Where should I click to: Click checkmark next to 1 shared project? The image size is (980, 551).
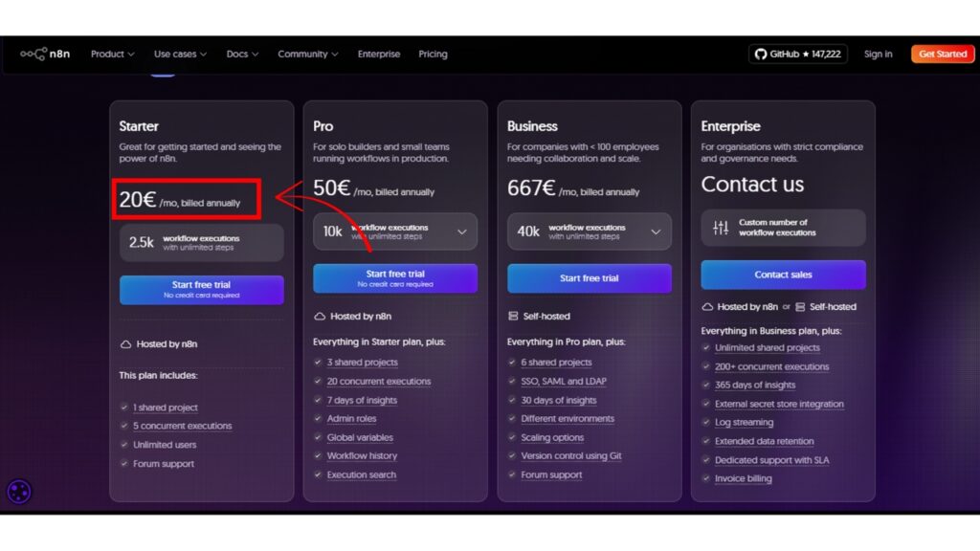click(124, 408)
